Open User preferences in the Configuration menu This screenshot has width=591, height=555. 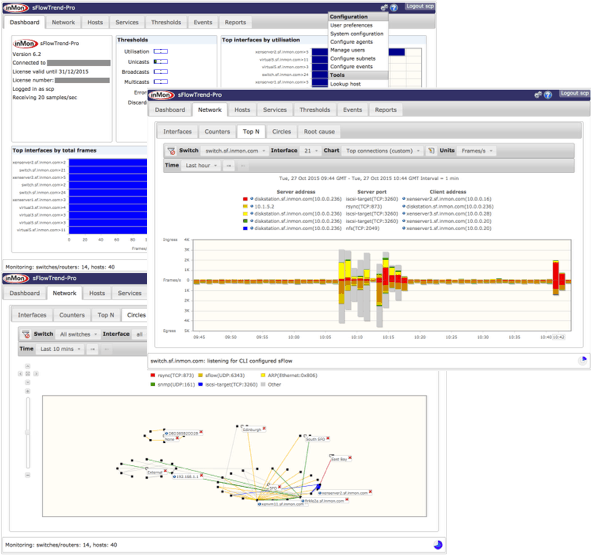pos(351,25)
